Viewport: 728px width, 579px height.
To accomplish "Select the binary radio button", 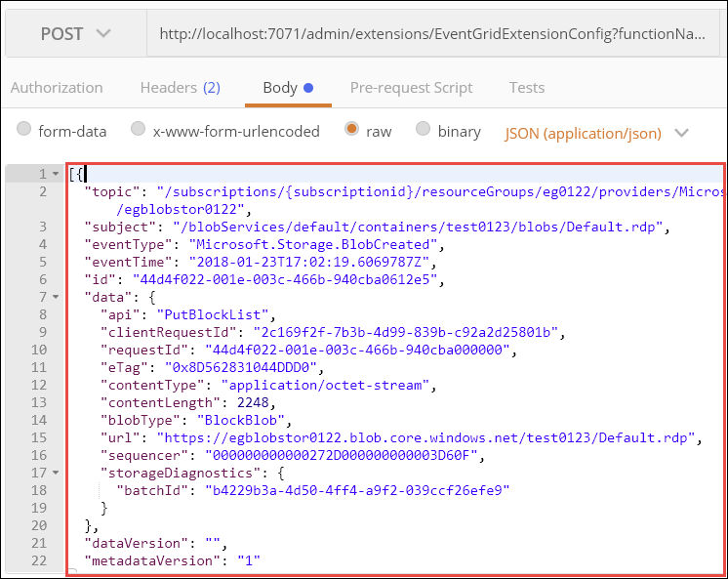I will 423,128.
